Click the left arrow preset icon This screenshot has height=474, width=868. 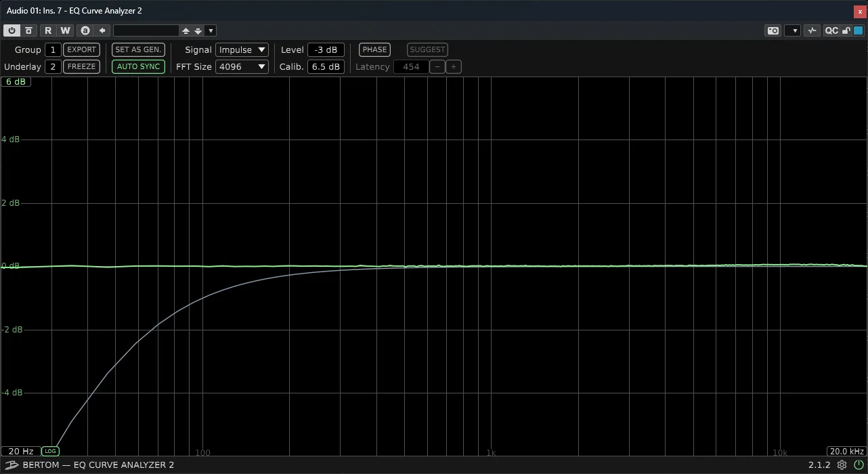[x=102, y=30]
